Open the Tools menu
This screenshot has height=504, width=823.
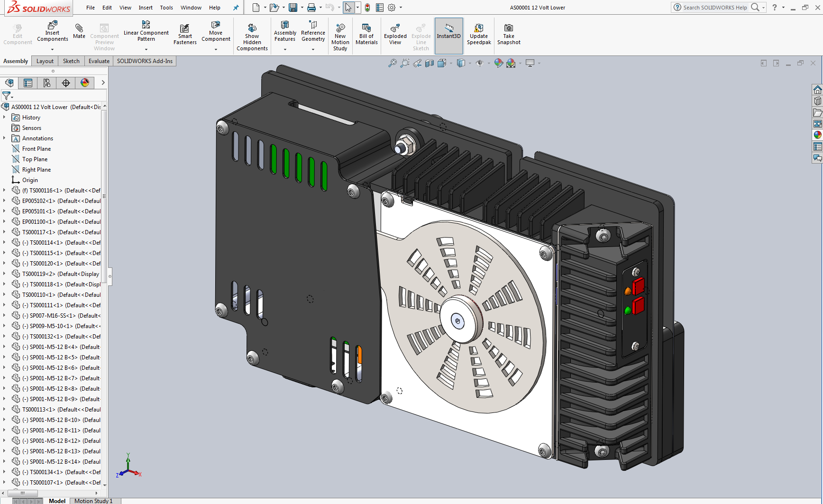[166, 8]
